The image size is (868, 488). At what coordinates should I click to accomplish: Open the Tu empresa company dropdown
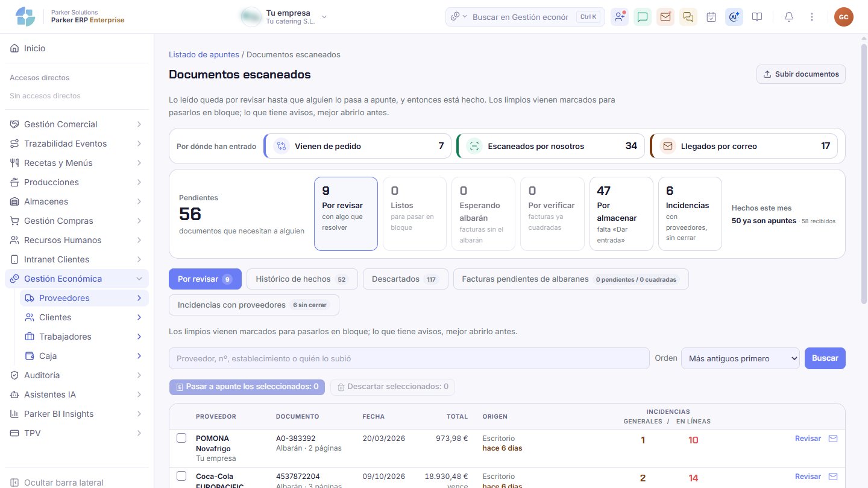tap(283, 17)
